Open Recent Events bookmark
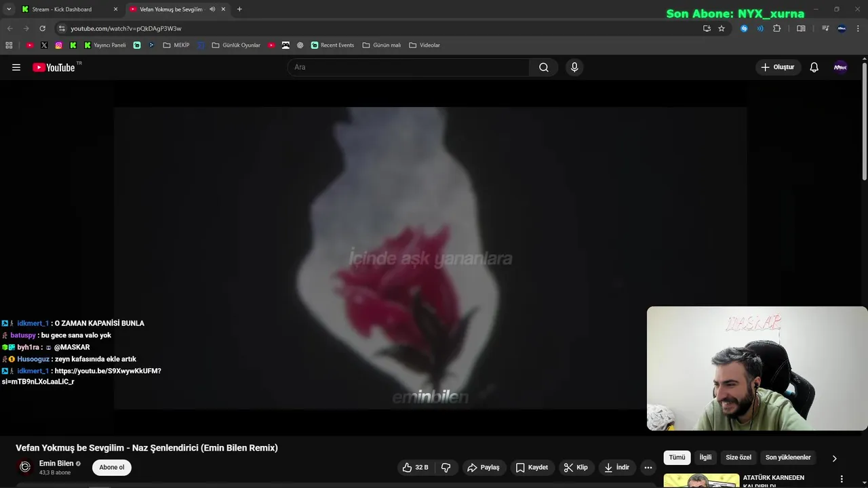The image size is (868, 488). (332, 45)
